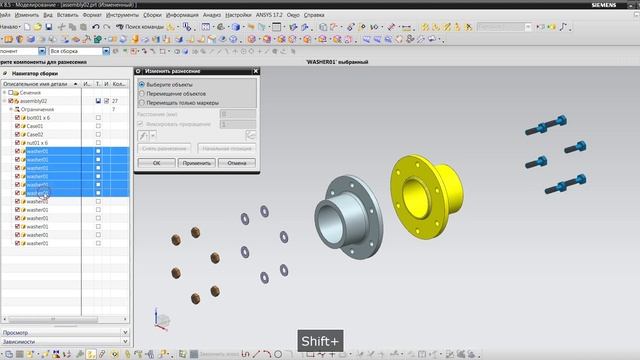
Task: Select the bolt01 x 6 tree item
Action: coord(38,118)
